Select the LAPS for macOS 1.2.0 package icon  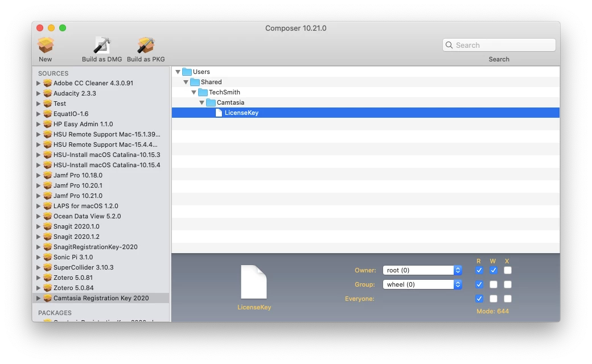click(x=47, y=206)
